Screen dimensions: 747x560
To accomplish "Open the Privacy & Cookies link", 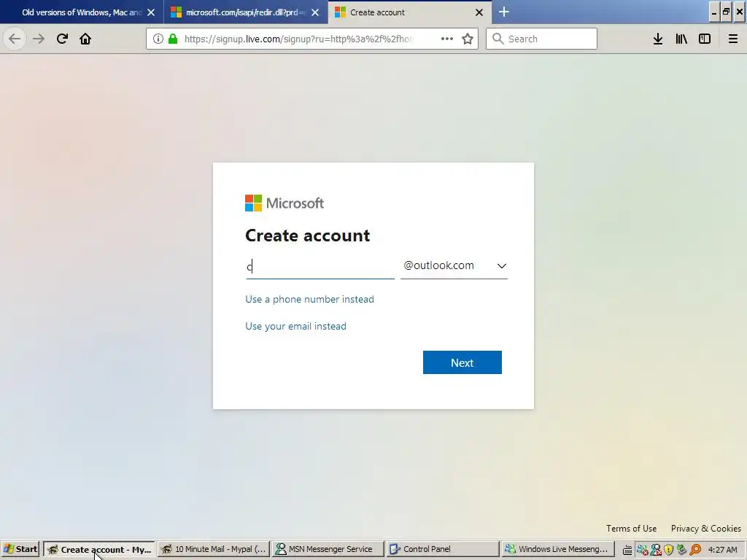I will tap(706, 529).
